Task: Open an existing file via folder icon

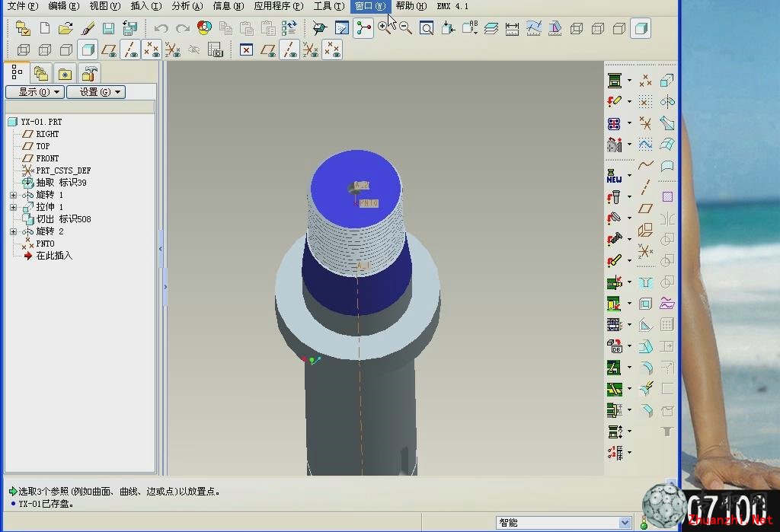Action: 66,28
